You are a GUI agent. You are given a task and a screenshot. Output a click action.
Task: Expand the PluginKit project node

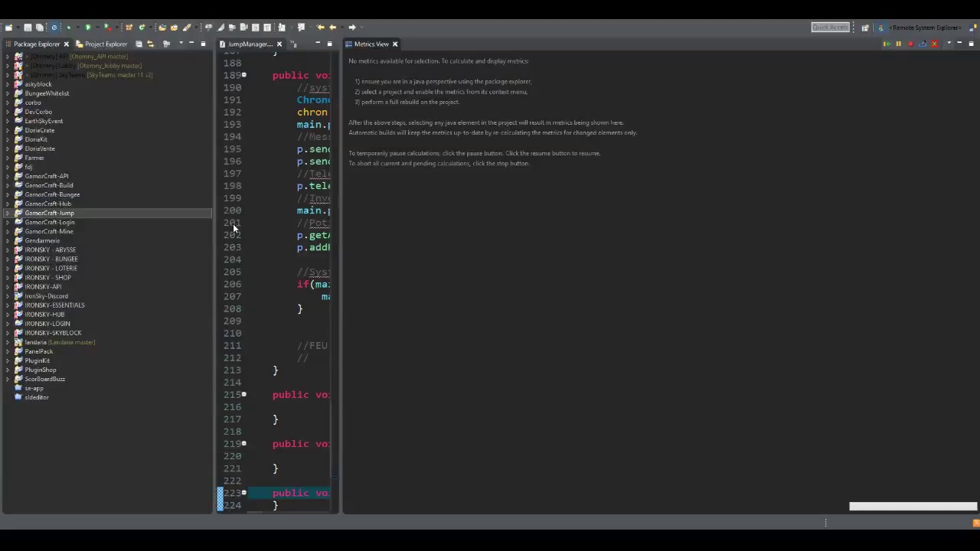[8, 360]
